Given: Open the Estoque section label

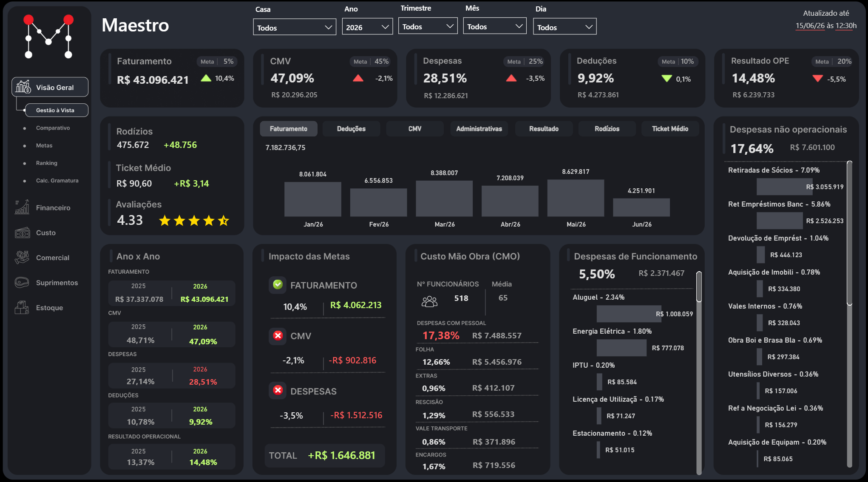Looking at the screenshot, I should pyautogui.click(x=49, y=308).
